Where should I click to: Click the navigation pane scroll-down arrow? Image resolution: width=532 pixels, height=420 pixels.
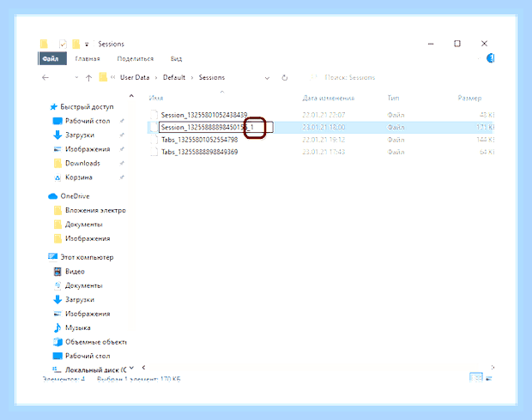(x=131, y=368)
